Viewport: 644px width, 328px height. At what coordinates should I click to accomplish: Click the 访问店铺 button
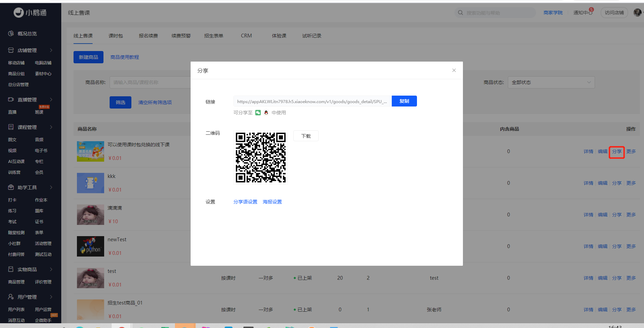tap(614, 13)
